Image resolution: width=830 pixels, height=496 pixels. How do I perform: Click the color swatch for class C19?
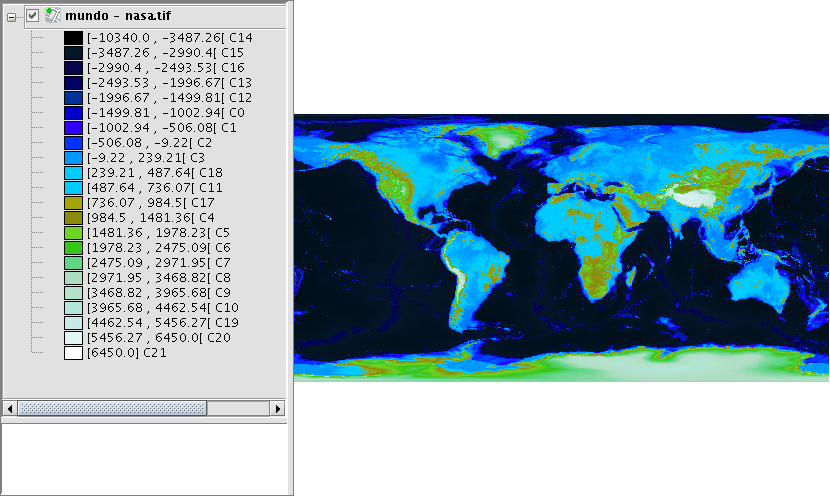click(x=74, y=323)
